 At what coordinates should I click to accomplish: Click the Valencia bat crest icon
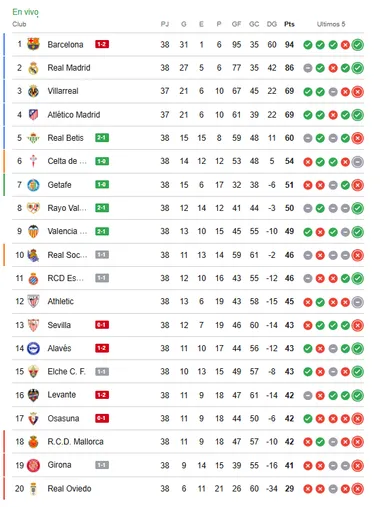33,231
